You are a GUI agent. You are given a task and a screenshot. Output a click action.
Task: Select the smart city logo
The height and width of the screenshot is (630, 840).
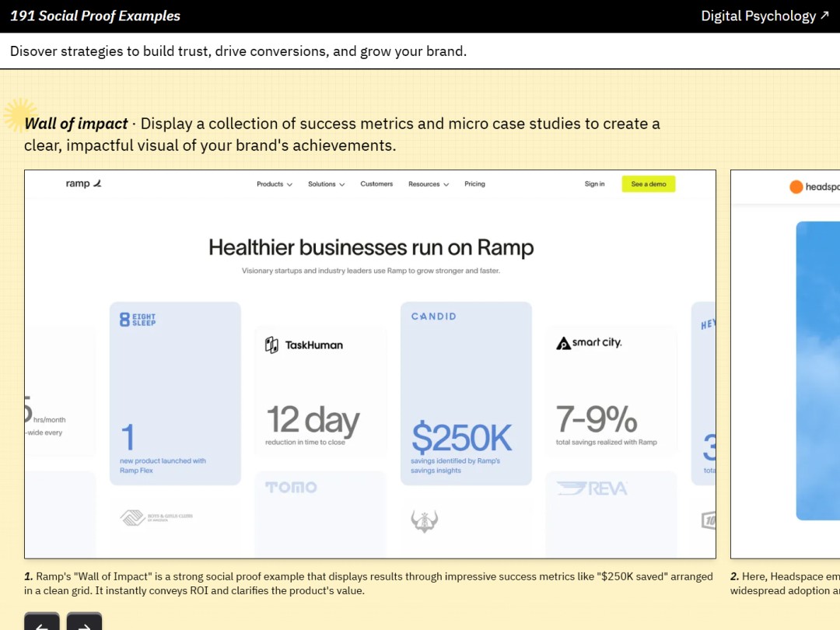pos(589,343)
